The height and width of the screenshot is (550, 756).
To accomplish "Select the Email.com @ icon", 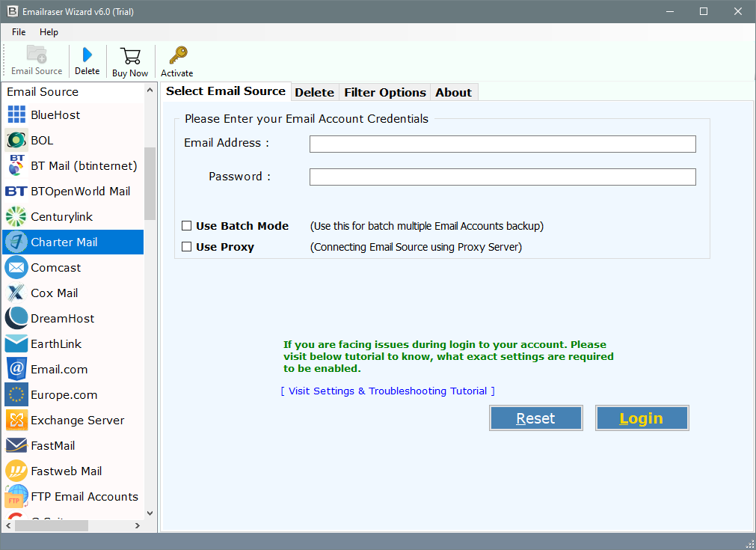I will (x=16, y=369).
